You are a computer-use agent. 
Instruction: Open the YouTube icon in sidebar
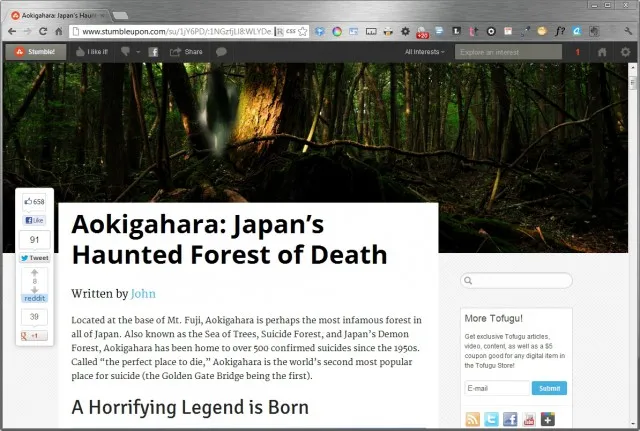pyautogui.click(x=529, y=419)
